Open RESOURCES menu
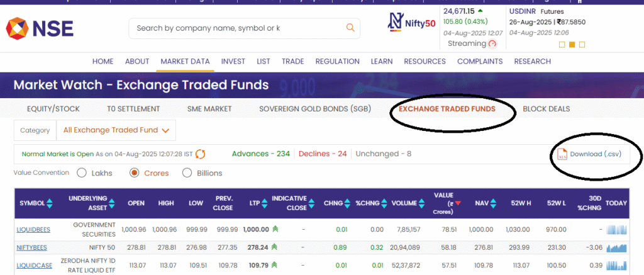 pyautogui.click(x=425, y=61)
